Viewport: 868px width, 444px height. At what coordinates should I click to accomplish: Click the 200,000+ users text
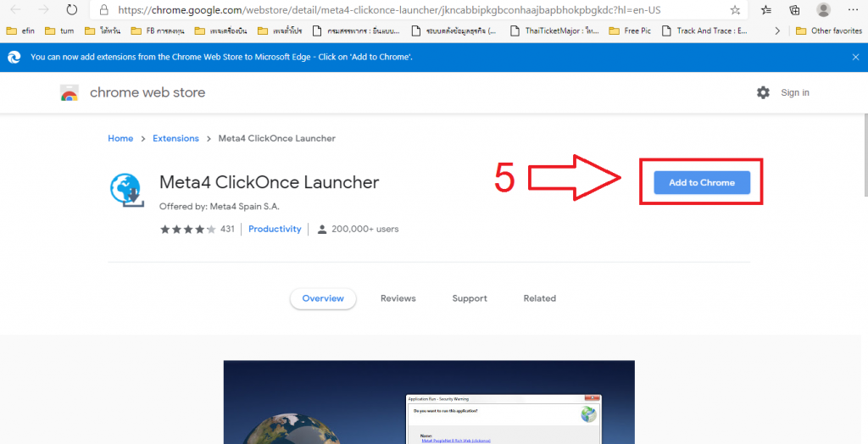coord(364,229)
